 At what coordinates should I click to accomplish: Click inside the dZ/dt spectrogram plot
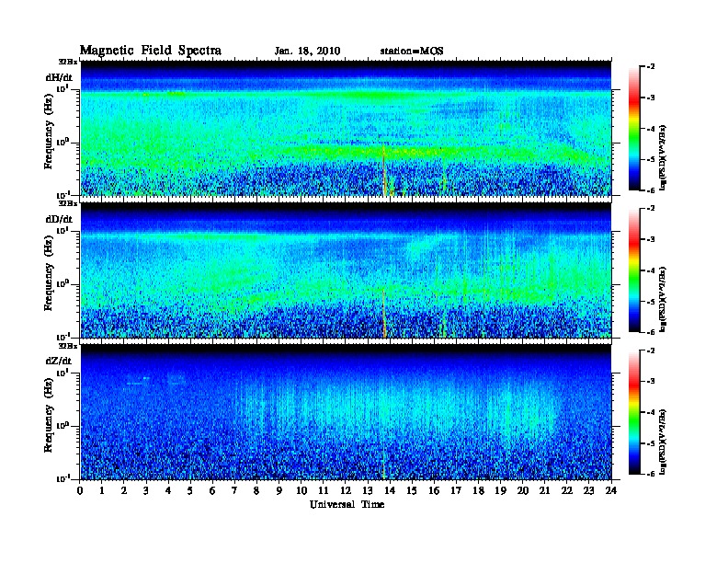pyautogui.click(x=346, y=412)
